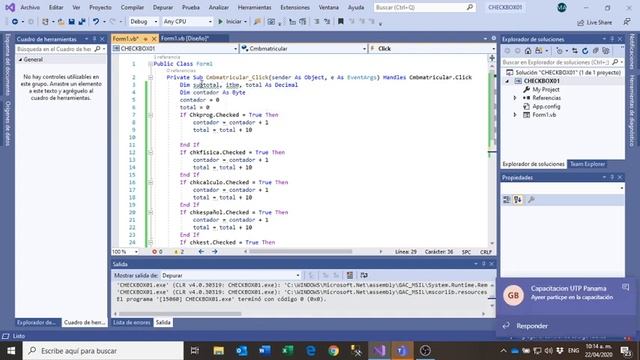Click the Save All toolbar icon
This screenshot has height=360, width=640.
pyautogui.click(x=82, y=22)
